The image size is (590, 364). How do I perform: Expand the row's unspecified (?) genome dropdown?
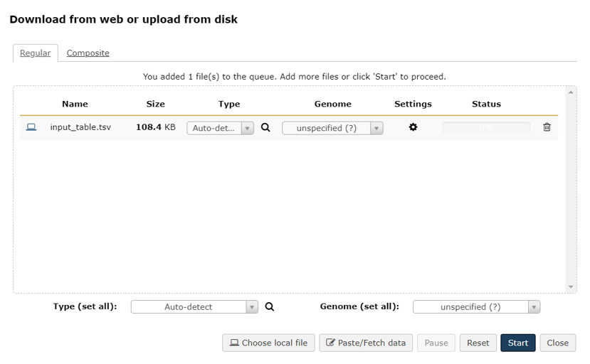[x=332, y=128]
